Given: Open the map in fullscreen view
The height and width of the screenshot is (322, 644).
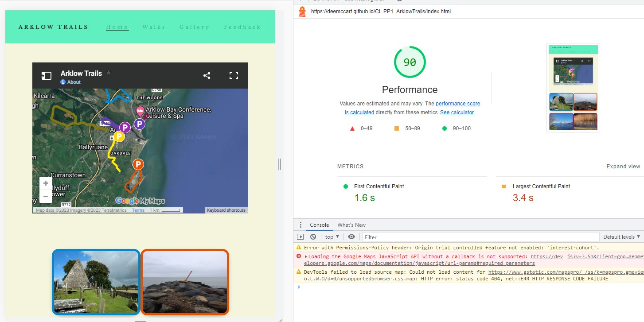Looking at the screenshot, I should 234,76.
